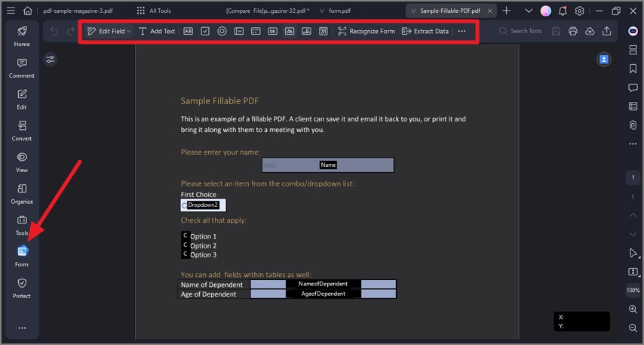Viewport: 644px width, 345px height.
Task: Select the OK button form field tool
Action: tap(272, 31)
